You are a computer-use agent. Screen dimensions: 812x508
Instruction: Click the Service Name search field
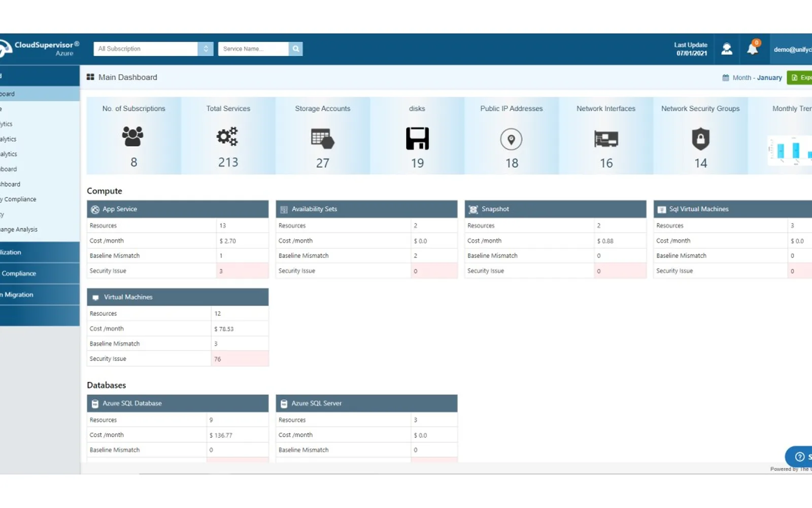253,49
